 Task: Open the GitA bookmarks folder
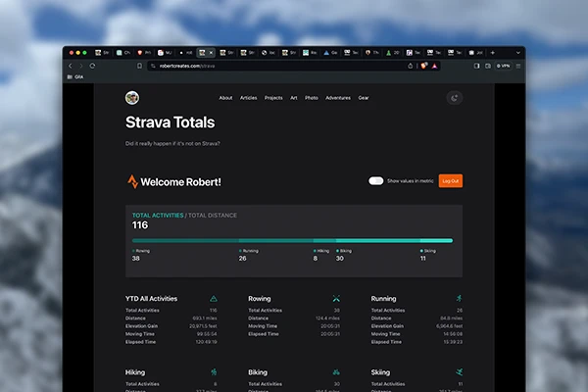pos(75,76)
